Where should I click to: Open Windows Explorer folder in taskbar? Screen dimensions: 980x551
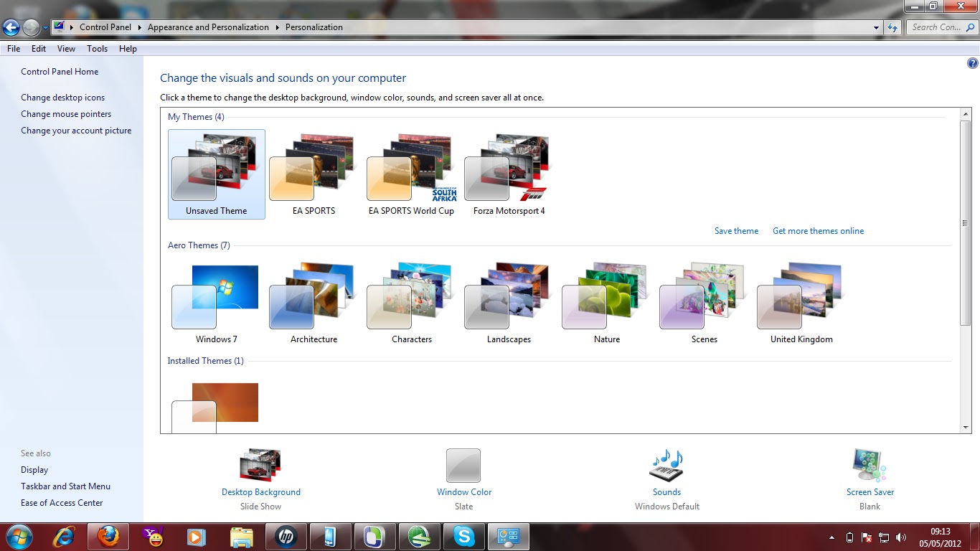[x=242, y=537]
